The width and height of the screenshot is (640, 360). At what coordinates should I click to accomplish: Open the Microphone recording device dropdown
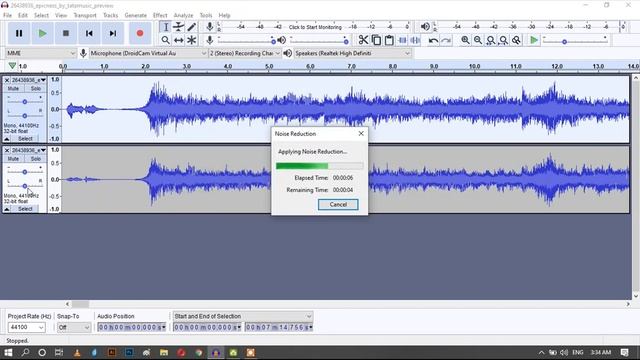click(x=149, y=53)
